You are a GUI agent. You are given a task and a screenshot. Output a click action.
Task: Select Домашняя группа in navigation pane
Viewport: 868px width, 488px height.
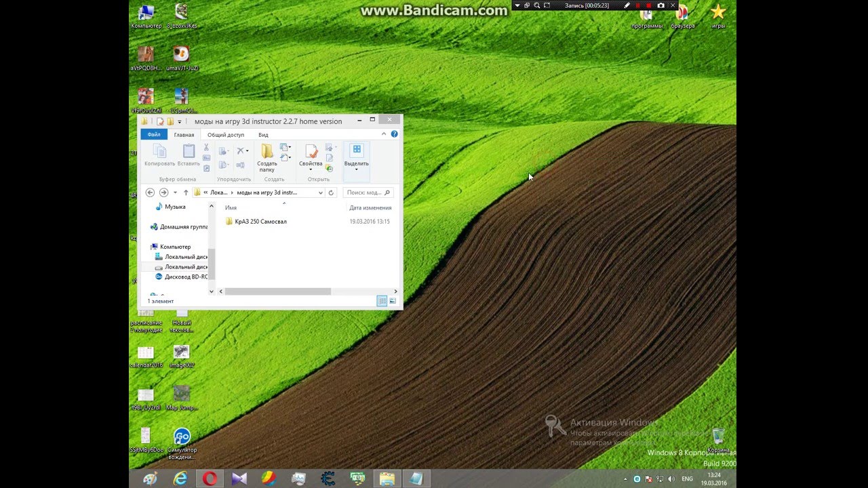[x=179, y=227]
